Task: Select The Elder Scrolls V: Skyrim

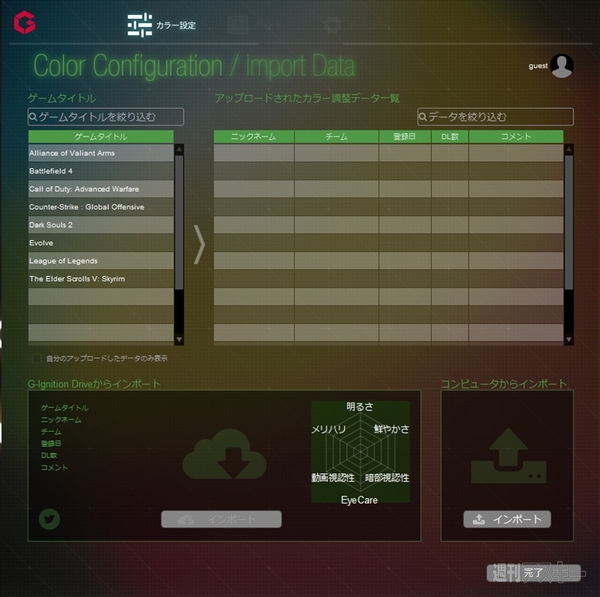Action: point(101,279)
